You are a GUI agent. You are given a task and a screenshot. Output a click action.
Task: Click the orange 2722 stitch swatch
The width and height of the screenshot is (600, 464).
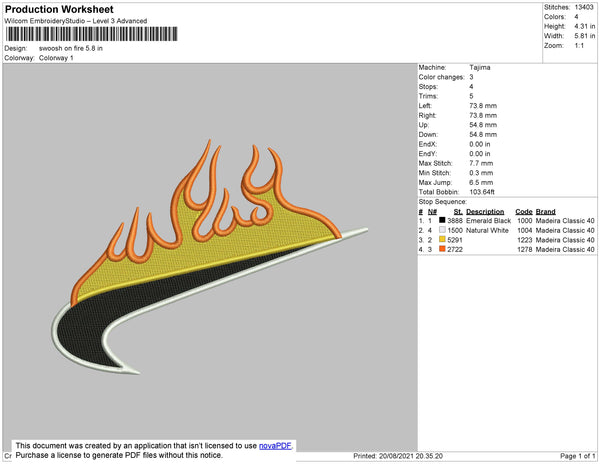click(x=442, y=249)
